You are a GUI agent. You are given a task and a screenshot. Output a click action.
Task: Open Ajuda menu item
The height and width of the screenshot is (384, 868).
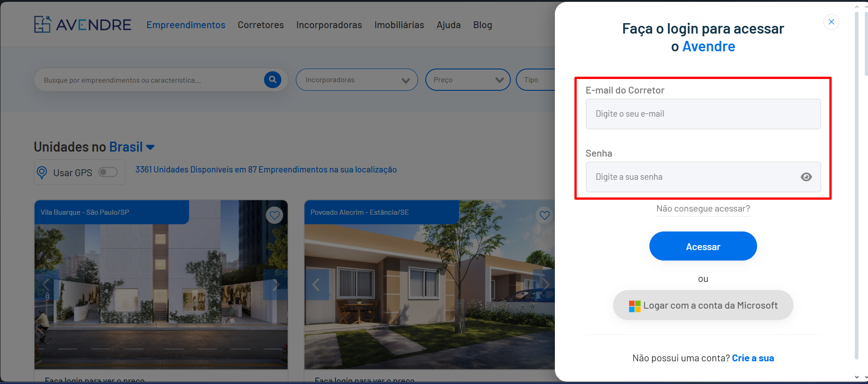tap(449, 25)
